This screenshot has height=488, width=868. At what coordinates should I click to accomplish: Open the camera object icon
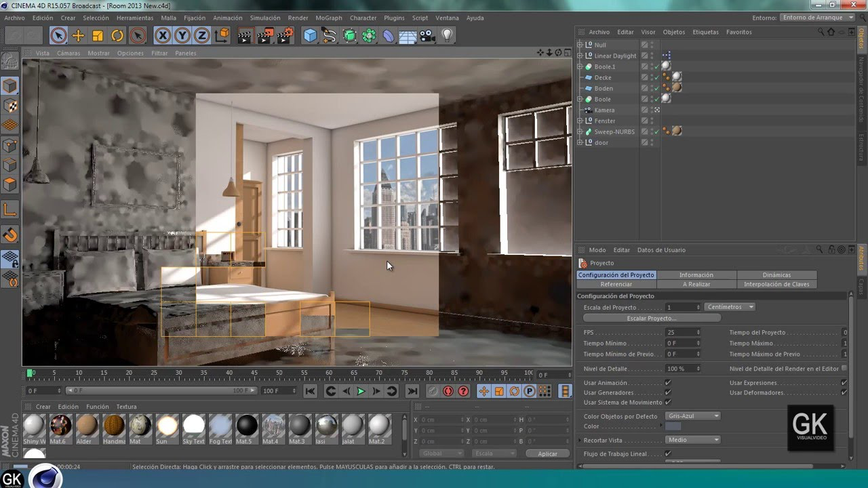(x=427, y=36)
